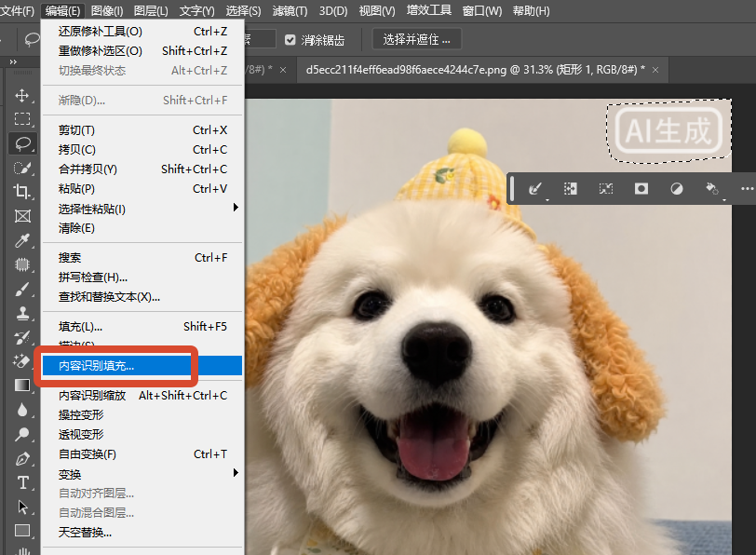
Task: Select the Dodge tool
Action: (x=22, y=434)
